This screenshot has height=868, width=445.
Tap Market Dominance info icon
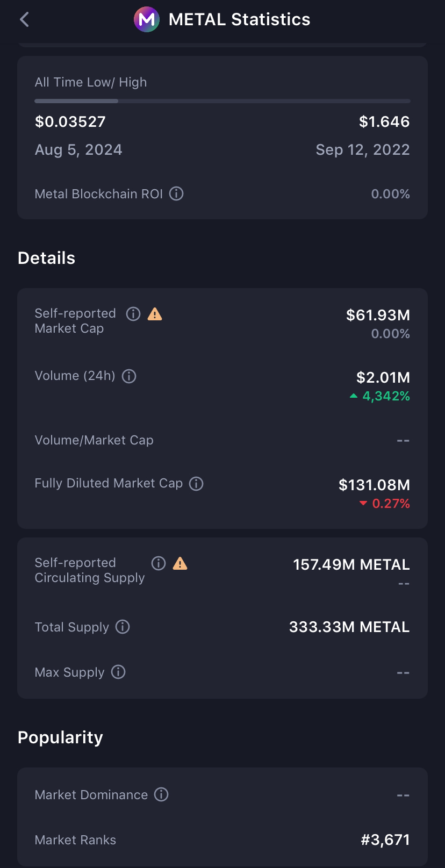tap(161, 794)
